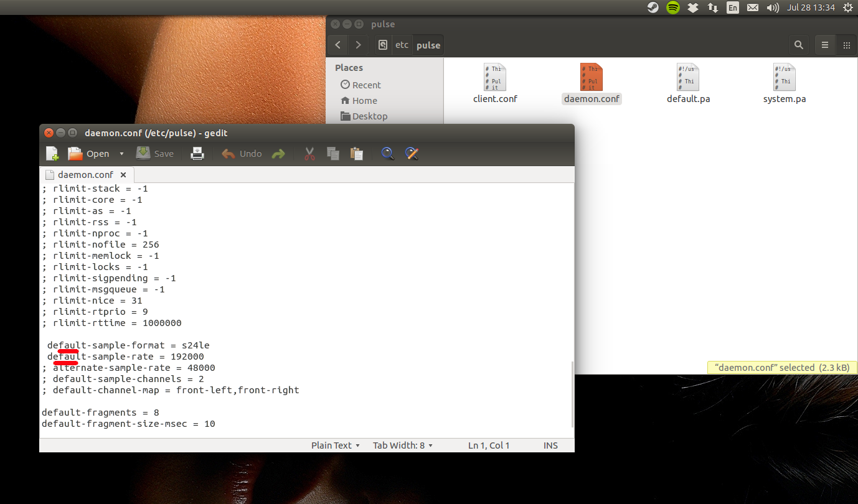Copy selection with the copy icon
The image size is (858, 504).
333,154
